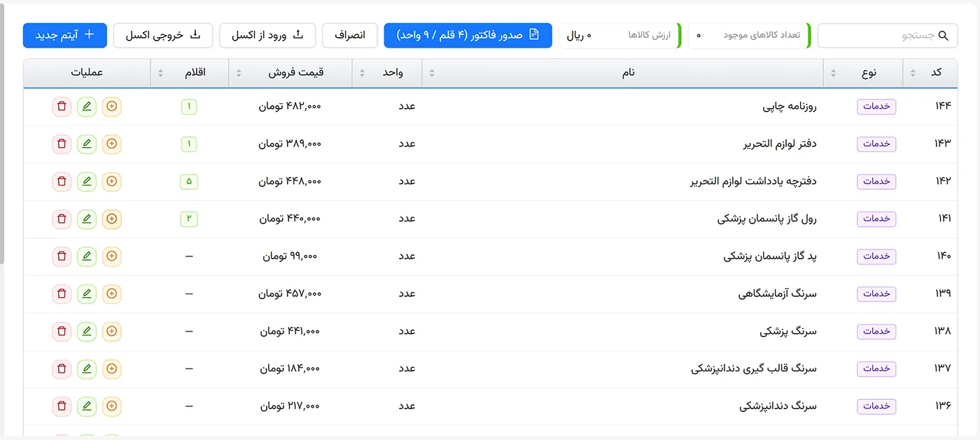980x440 pixels.
Task: Edit رول گاز پانسمان پزشکی row
Action: pos(87,219)
